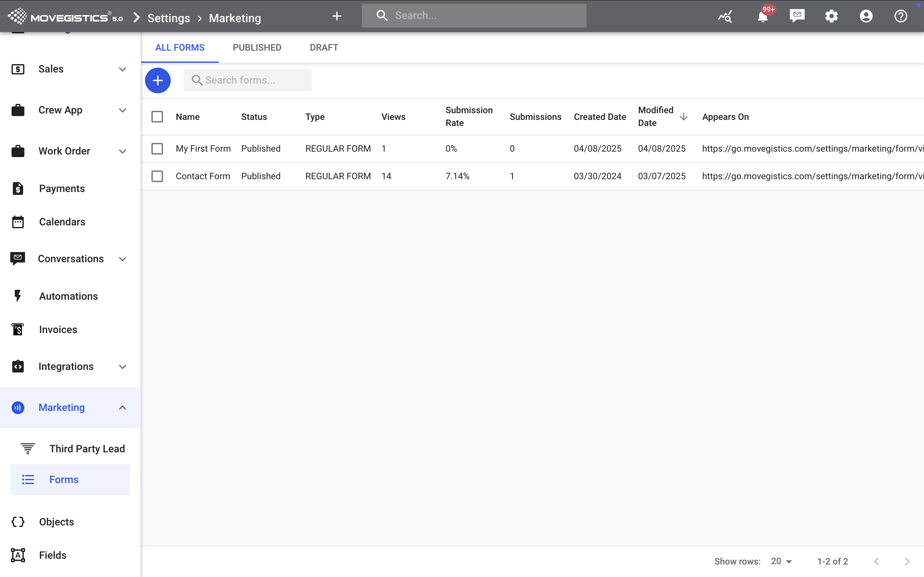Viewport: 924px width, 577px height.
Task: Click the help question mark icon
Action: 900,16
